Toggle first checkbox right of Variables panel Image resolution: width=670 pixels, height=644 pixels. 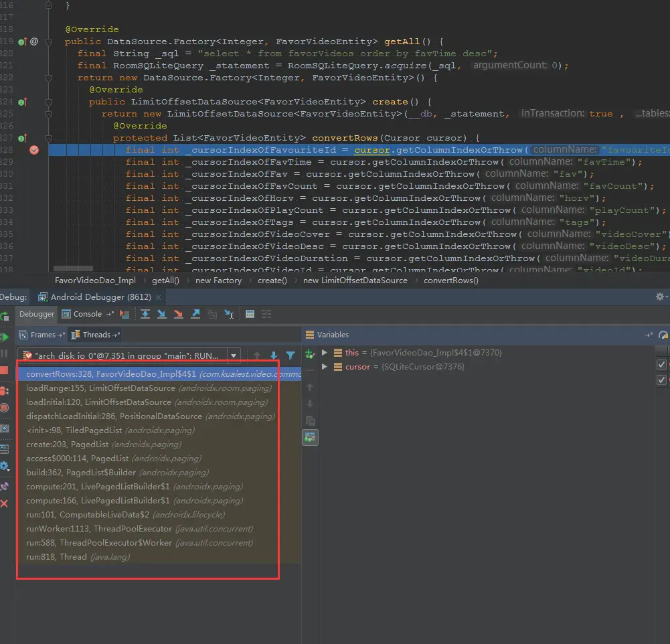[661, 365]
